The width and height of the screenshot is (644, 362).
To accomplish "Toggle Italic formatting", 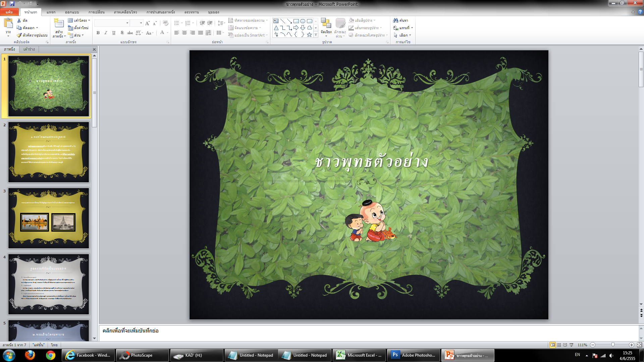I will click(x=106, y=33).
